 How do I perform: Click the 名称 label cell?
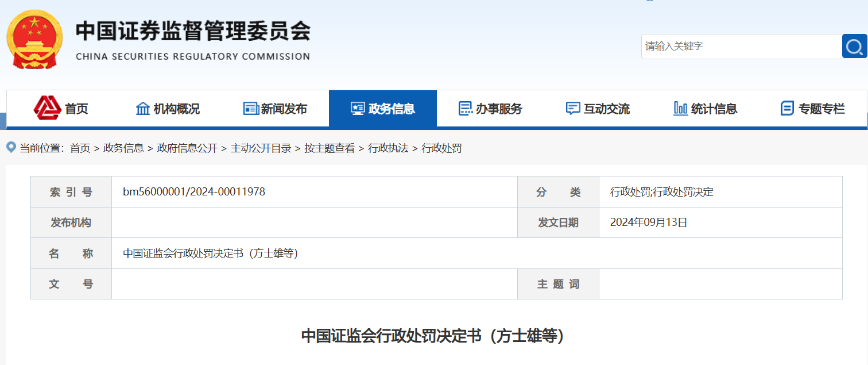pyautogui.click(x=71, y=253)
